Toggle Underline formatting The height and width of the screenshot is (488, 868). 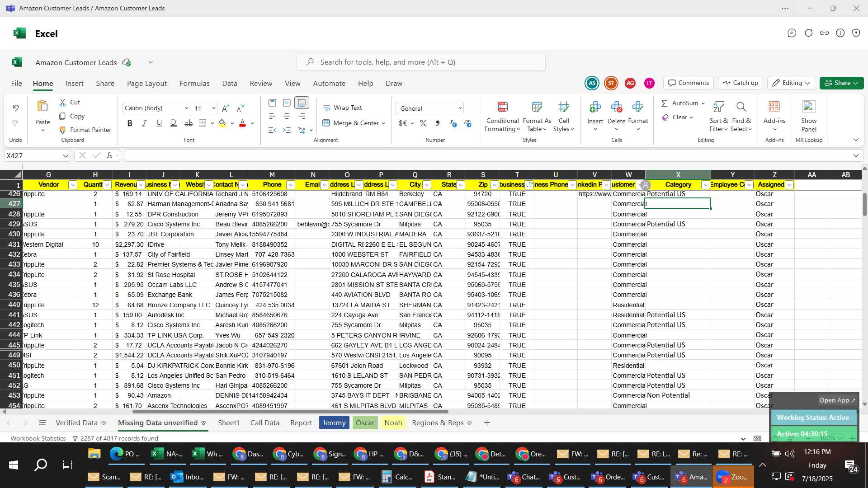[x=159, y=123]
